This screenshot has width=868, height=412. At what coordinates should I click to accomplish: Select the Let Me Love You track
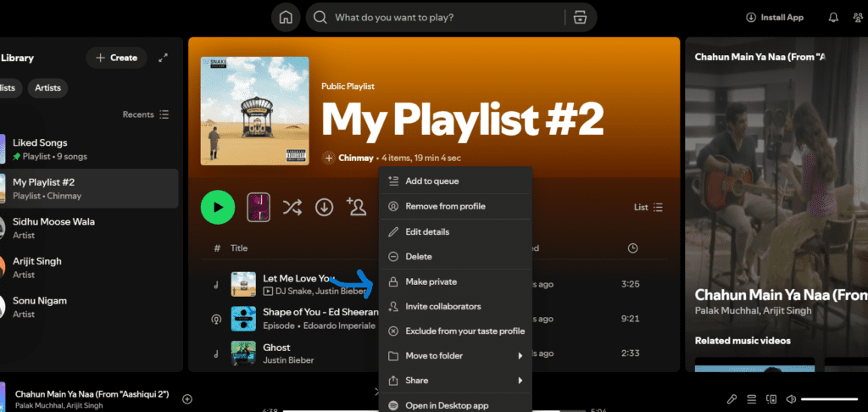pyautogui.click(x=299, y=278)
